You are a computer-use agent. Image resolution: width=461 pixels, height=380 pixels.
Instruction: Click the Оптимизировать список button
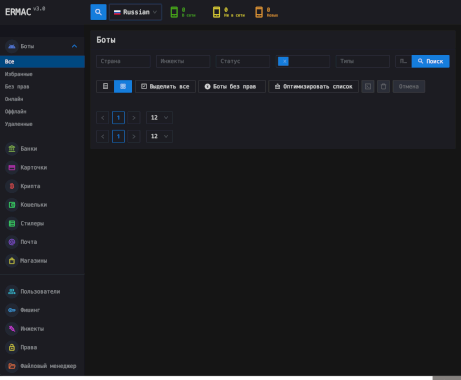[x=313, y=86]
